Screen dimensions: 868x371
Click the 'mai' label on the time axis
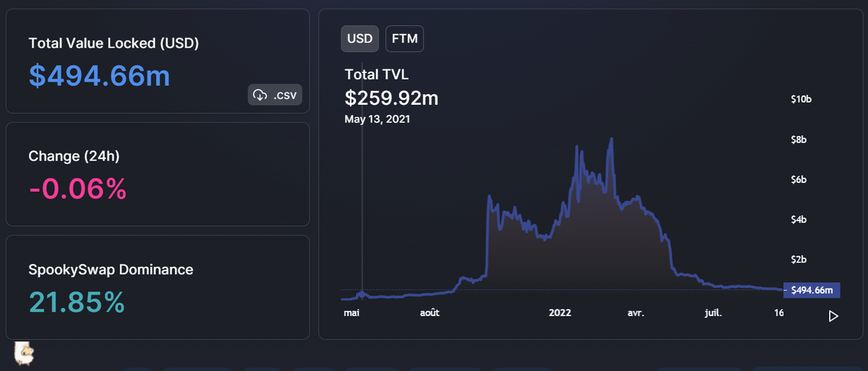352,313
